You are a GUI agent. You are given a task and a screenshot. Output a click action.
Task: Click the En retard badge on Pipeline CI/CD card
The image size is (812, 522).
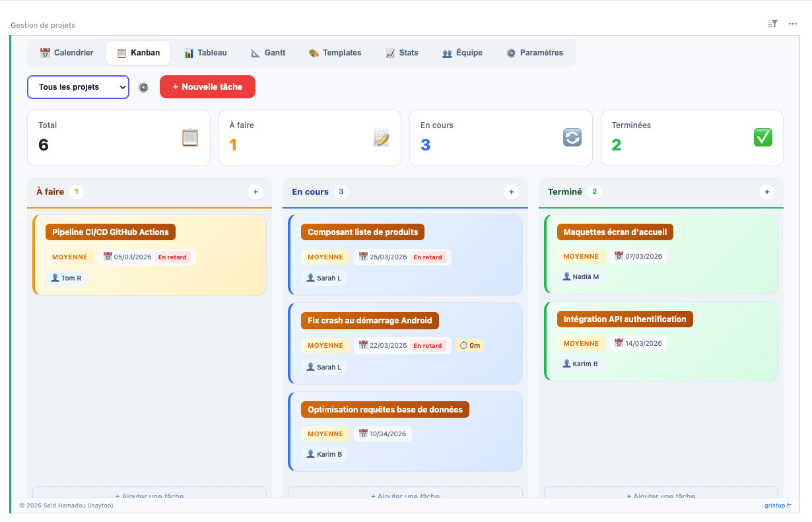pos(172,257)
